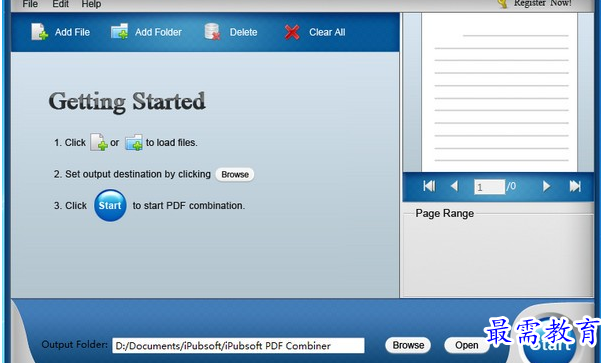This screenshot has height=363, width=608.
Task: Click the red Clear All icon
Action: (292, 32)
